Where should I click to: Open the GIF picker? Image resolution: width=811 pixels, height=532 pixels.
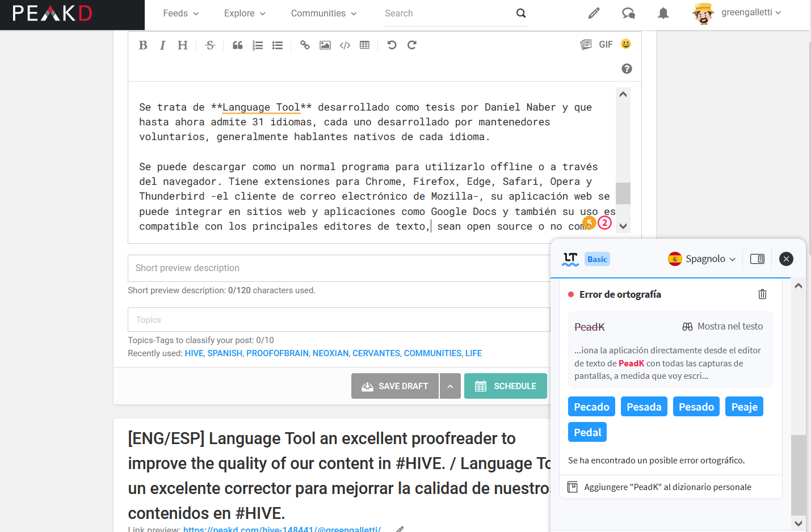[606, 44]
